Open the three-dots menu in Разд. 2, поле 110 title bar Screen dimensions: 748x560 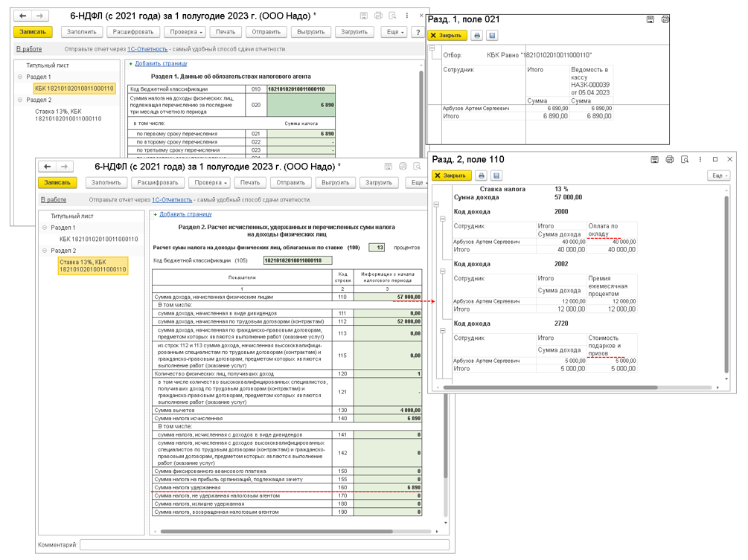pyautogui.click(x=700, y=159)
